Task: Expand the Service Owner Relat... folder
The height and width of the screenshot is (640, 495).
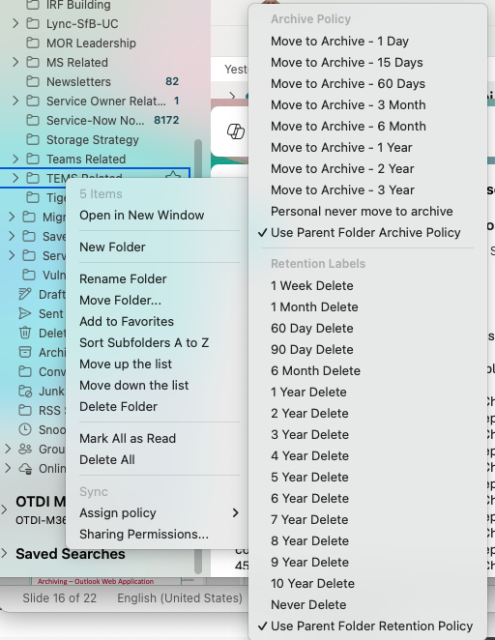Action: click(16, 101)
